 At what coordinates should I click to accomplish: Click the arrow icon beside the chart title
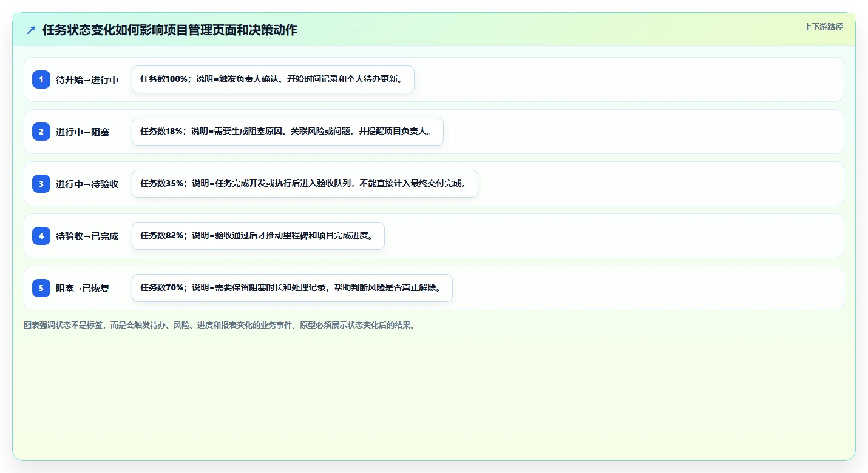pyautogui.click(x=31, y=30)
